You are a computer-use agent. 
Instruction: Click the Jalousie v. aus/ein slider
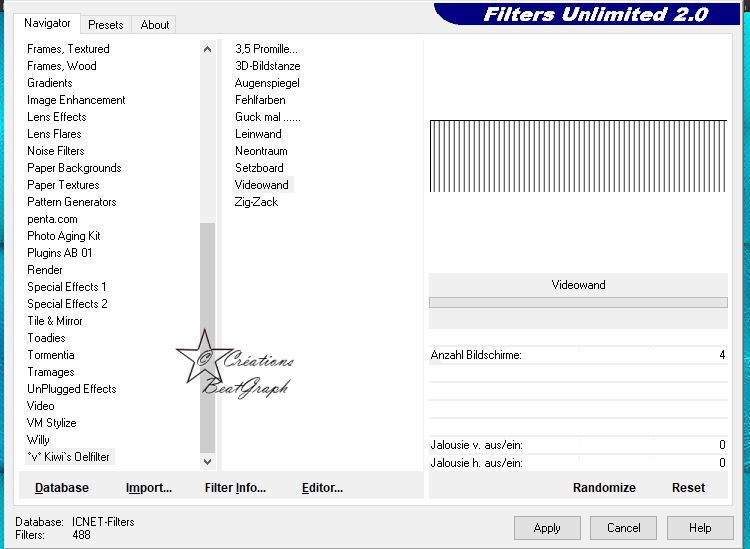578,445
